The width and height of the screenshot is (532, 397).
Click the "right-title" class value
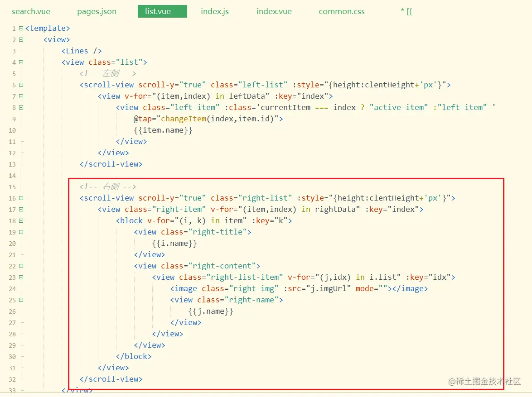click(x=220, y=232)
